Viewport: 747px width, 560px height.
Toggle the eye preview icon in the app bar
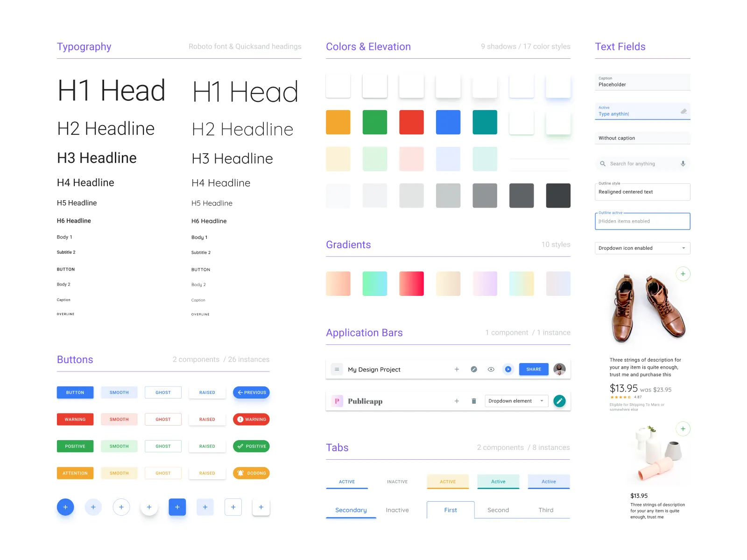click(491, 369)
